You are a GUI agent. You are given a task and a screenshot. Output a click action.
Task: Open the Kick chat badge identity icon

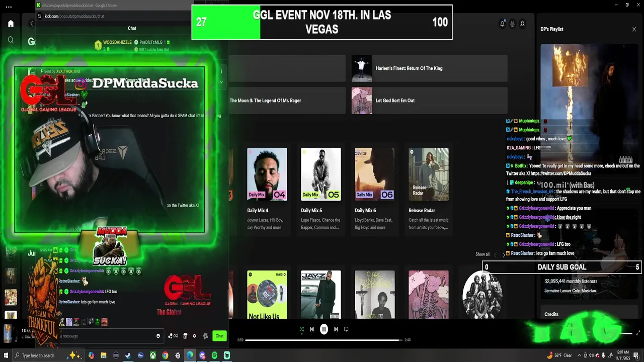coord(205,336)
